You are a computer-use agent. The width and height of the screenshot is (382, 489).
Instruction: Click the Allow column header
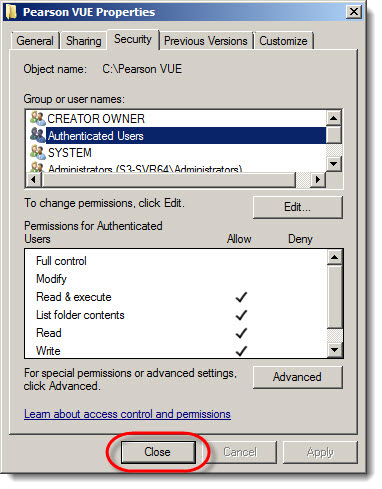coord(239,239)
